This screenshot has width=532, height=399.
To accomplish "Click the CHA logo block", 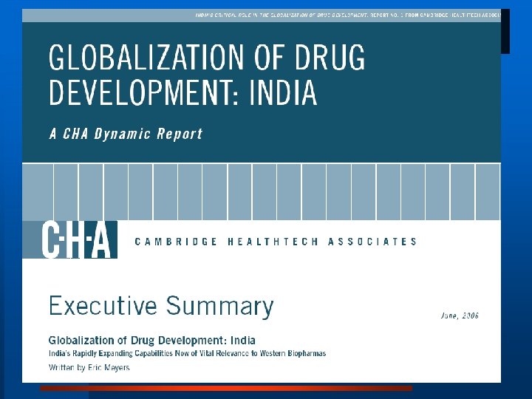I will (70, 239).
